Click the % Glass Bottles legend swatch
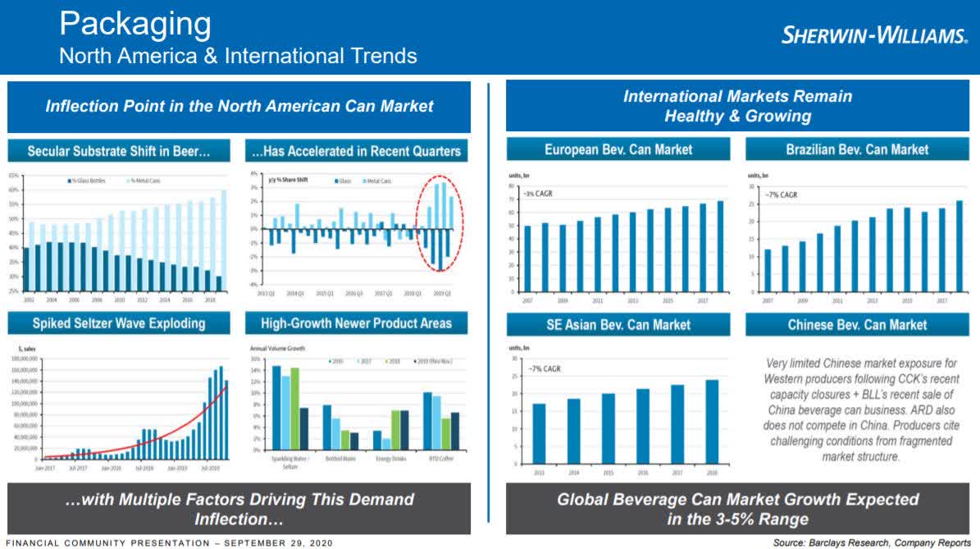This screenshot has width=980, height=549. click(x=69, y=180)
